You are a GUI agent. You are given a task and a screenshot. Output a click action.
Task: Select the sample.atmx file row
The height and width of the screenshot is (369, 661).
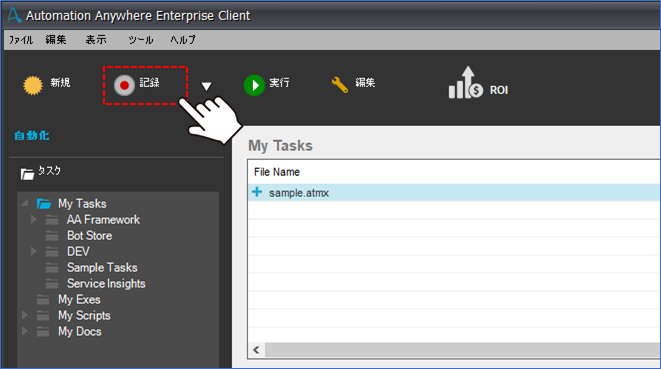[x=454, y=193]
